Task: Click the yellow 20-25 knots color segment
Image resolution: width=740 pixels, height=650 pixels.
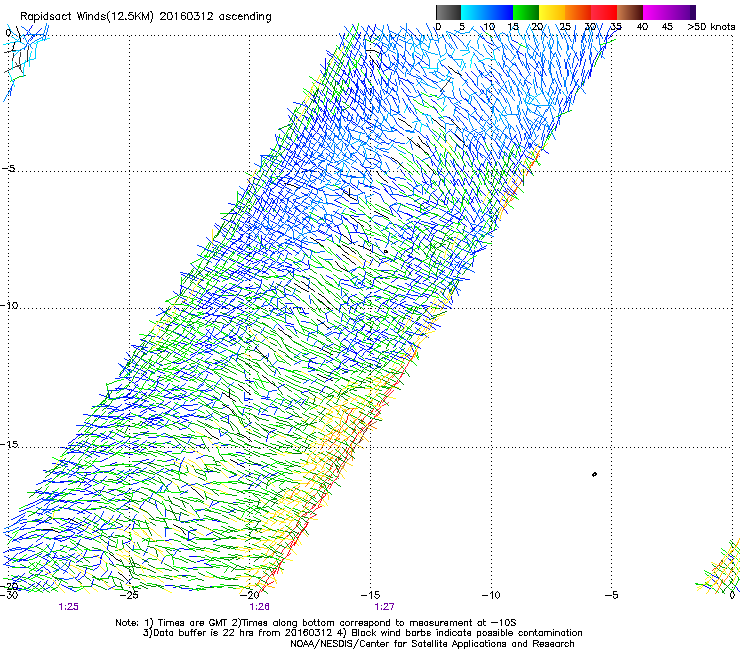Action: click(x=552, y=12)
